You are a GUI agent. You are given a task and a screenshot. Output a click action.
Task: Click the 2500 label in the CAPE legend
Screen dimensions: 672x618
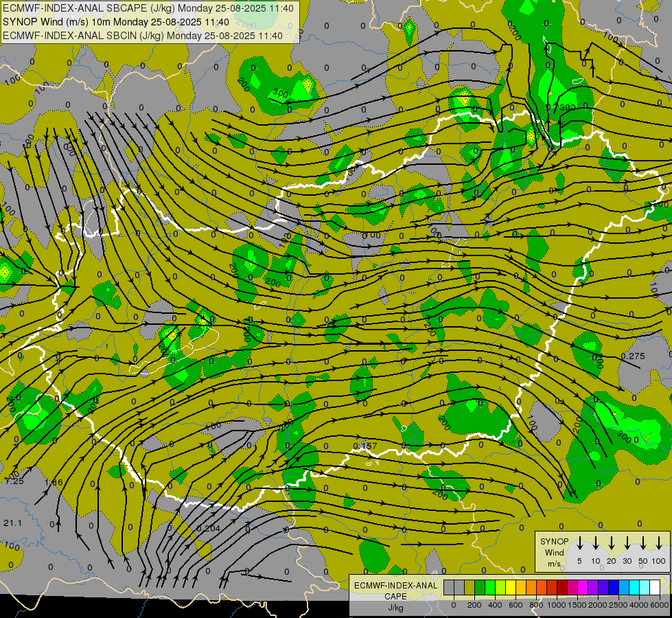[619, 605]
